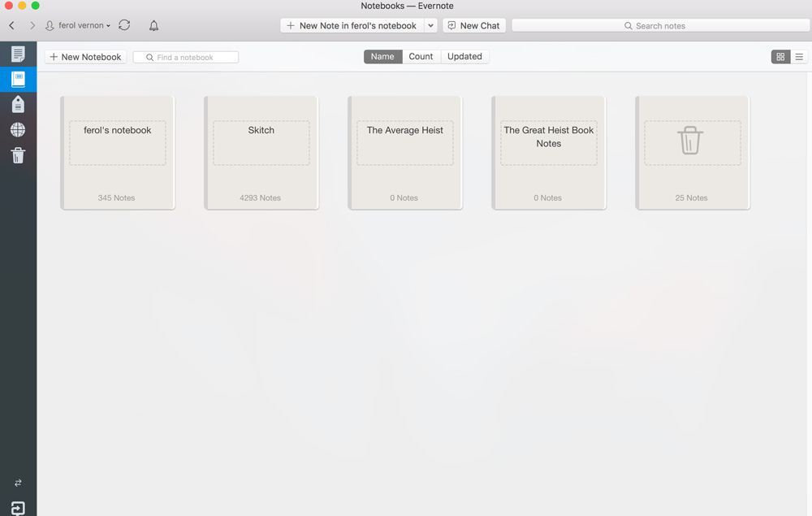Click New Note in ferol's notebook

pyautogui.click(x=352, y=25)
